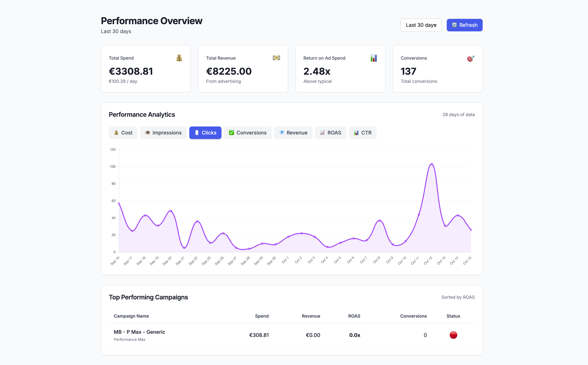Click the banknote icon on Total Revenue card

coord(276,58)
